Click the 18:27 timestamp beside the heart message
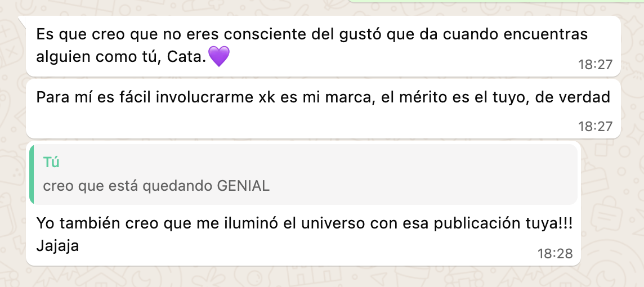644x287 pixels. [x=595, y=65]
